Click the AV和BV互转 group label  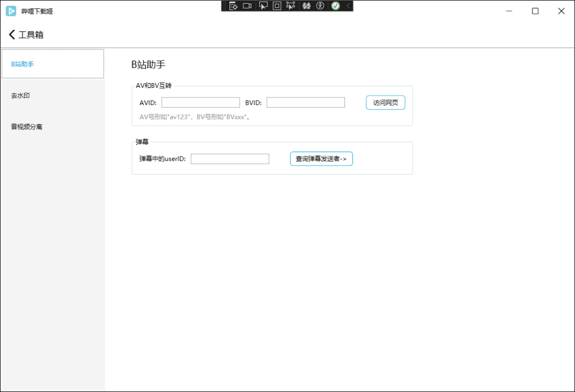pos(154,85)
